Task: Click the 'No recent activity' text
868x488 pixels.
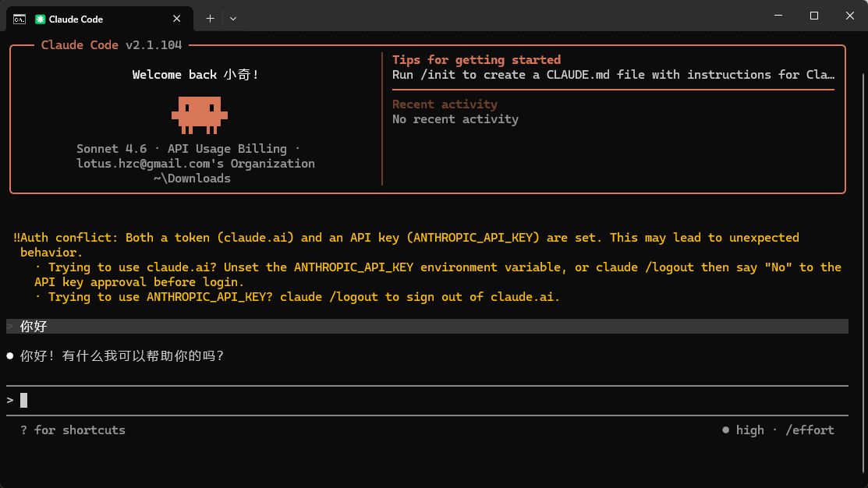Action: [x=455, y=119]
